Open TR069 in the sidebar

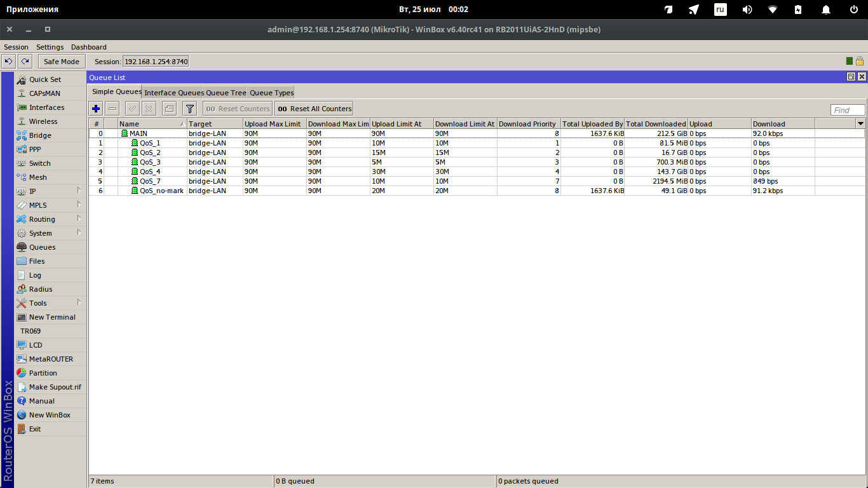[x=50, y=331]
